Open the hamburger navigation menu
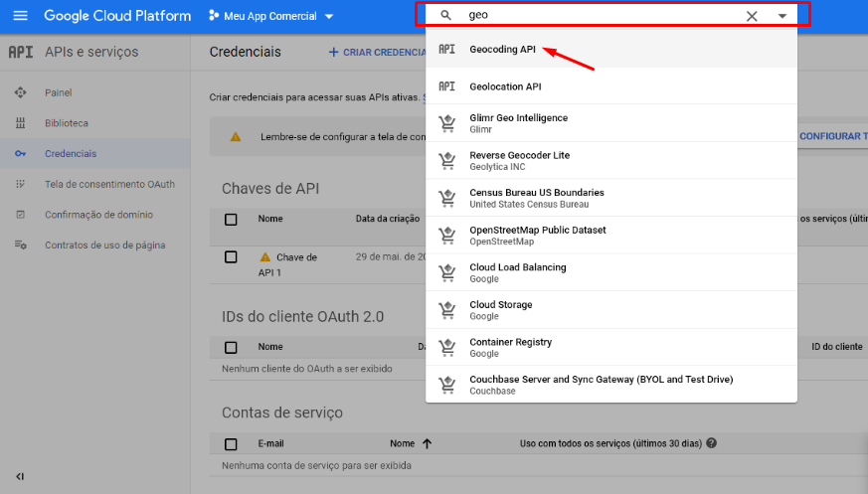868x494 pixels. (x=21, y=16)
